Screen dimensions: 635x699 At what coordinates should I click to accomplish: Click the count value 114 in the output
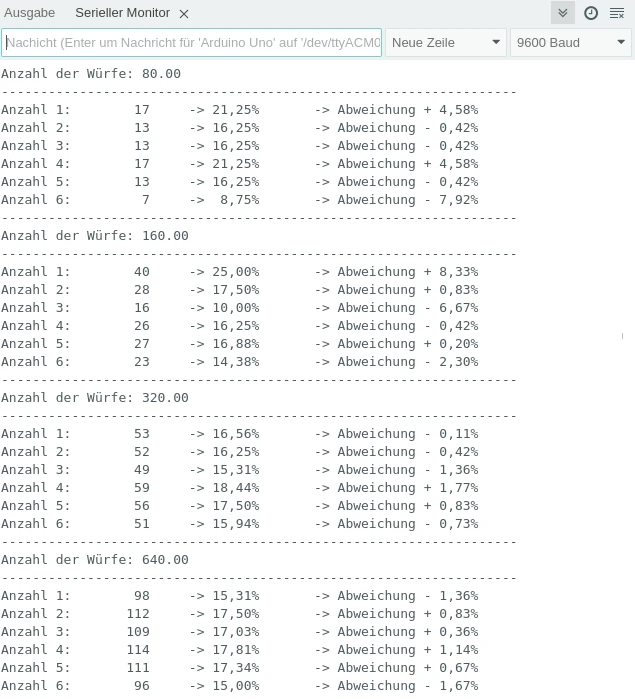[x=138, y=650]
